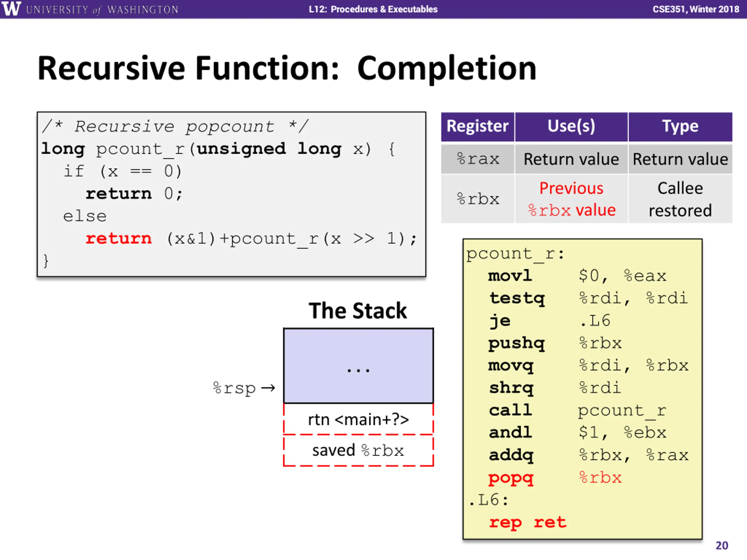Click the red 'popq %rbx' instruction
This screenshot has width=747, height=560.
pos(555,478)
